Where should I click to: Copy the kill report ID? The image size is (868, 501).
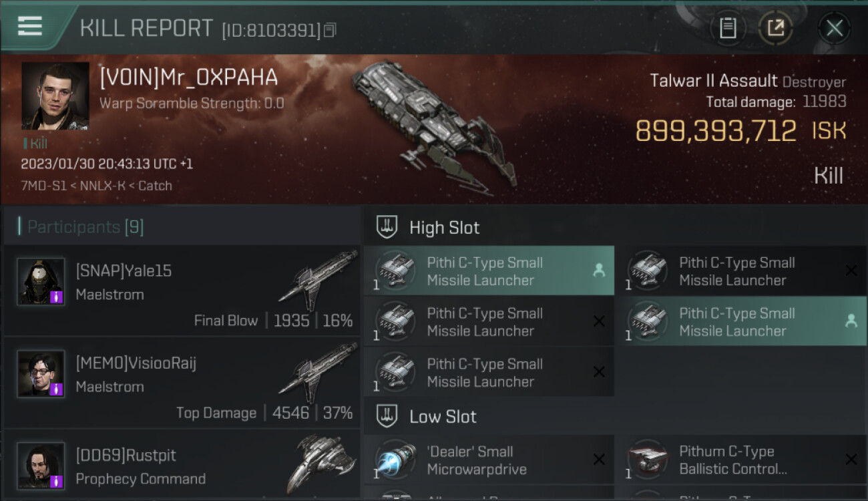(x=330, y=30)
